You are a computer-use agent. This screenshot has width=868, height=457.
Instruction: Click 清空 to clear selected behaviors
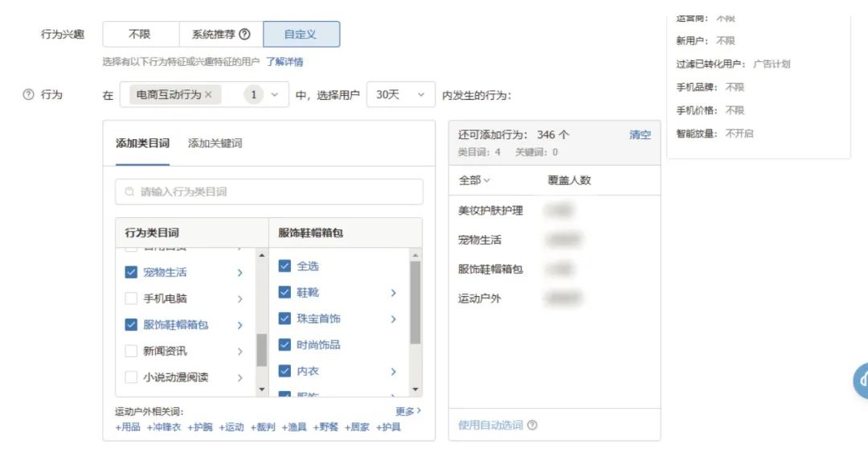click(640, 134)
